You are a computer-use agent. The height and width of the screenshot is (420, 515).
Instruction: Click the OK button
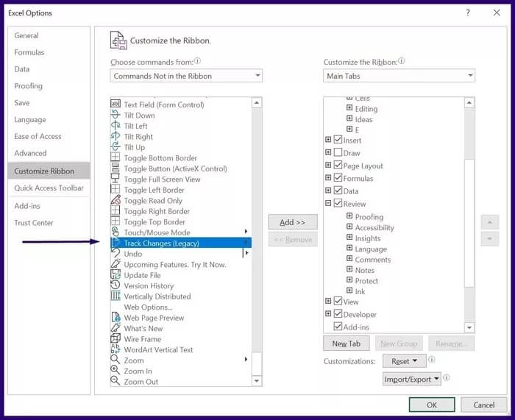coord(432,405)
